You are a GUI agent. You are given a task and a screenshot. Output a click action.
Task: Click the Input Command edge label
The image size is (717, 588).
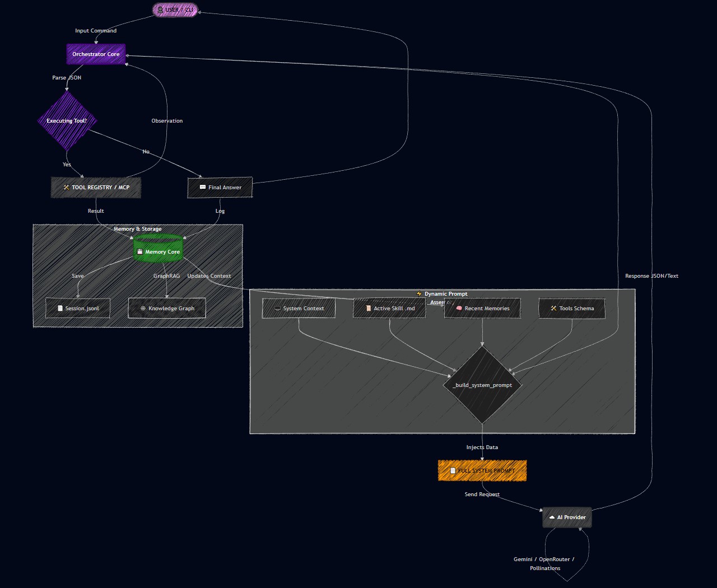96,31
